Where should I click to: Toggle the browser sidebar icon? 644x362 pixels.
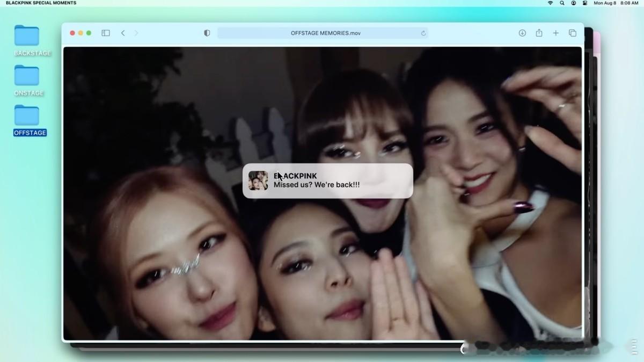pyautogui.click(x=106, y=33)
